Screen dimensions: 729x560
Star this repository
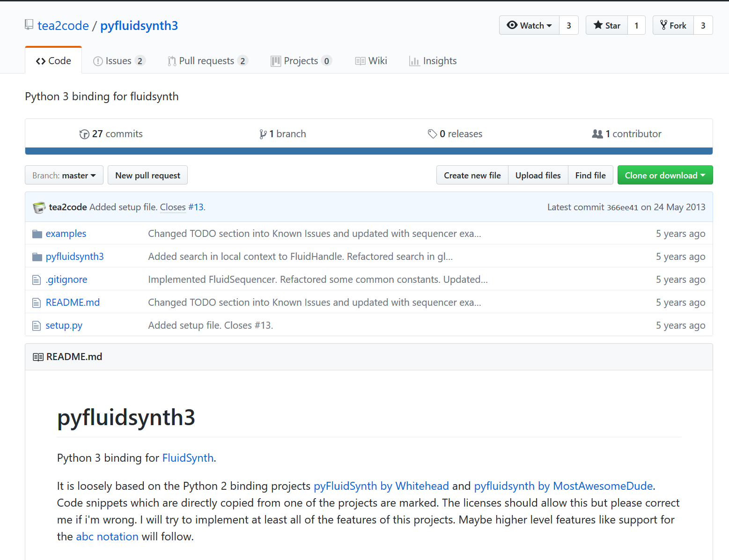607,25
